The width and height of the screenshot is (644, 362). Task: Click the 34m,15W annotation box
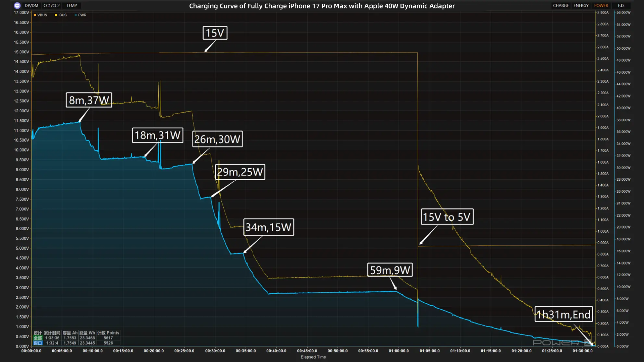[x=268, y=227]
